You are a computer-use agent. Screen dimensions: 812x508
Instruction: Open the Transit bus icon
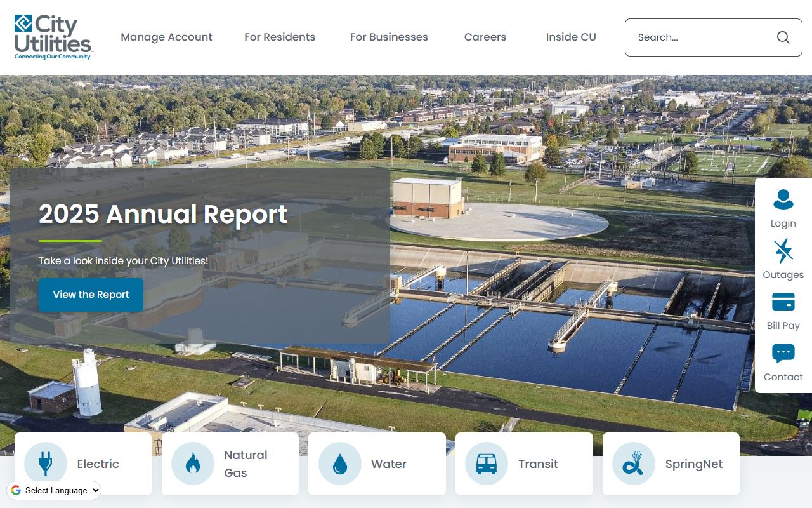486,464
